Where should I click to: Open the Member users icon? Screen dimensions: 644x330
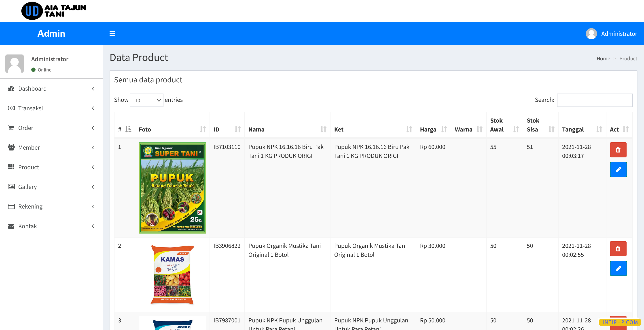[11, 148]
